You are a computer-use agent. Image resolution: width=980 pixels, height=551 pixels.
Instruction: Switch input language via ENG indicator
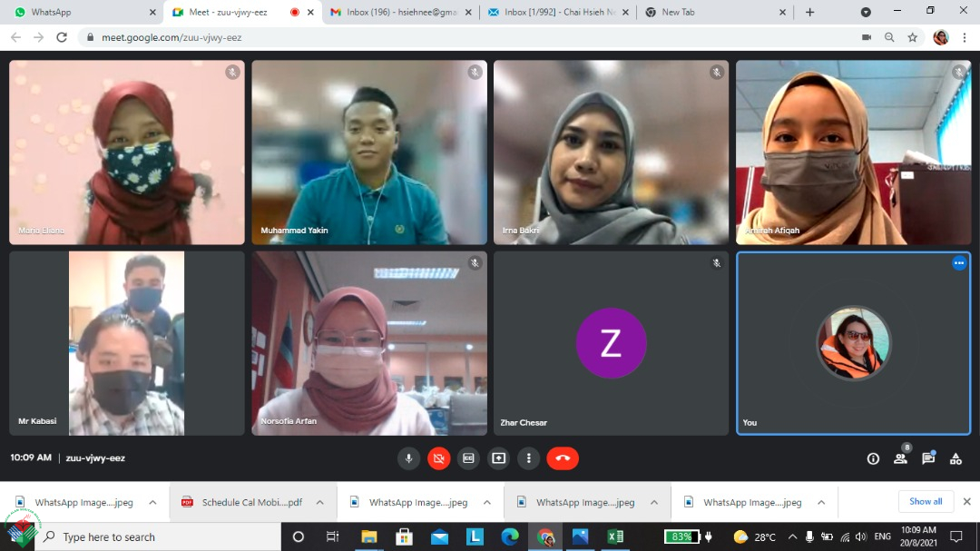883,536
